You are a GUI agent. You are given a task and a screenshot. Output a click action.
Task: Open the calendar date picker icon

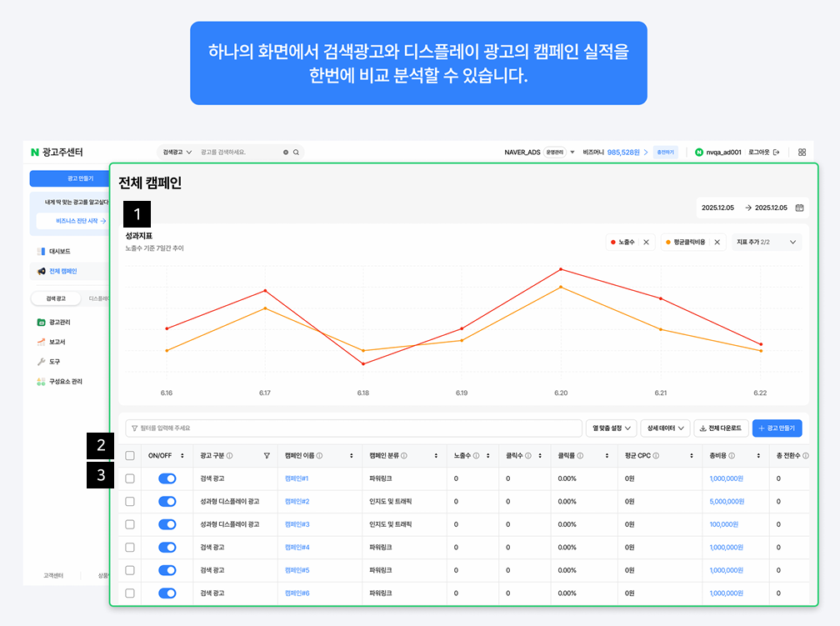pyautogui.click(x=799, y=208)
